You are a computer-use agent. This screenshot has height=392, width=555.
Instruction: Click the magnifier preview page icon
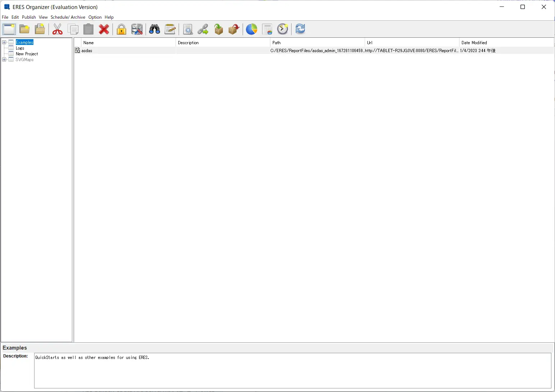pos(188,29)
